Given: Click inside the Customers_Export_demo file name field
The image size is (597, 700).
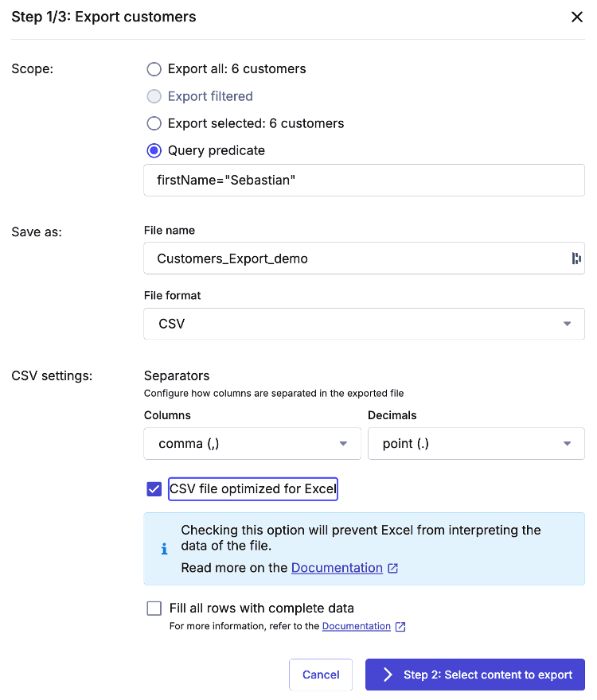Looking at the screenshot, I should (318, 258).
